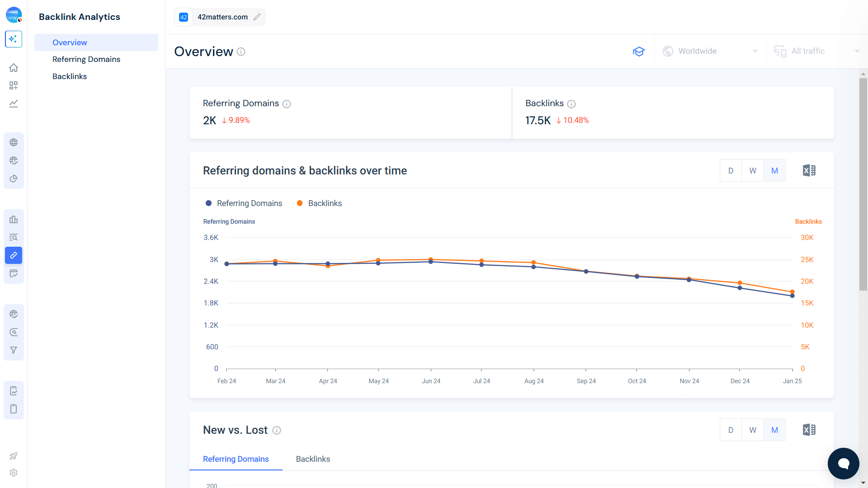
Task: Select the globe Domain Overview icon
Action: 14,142
